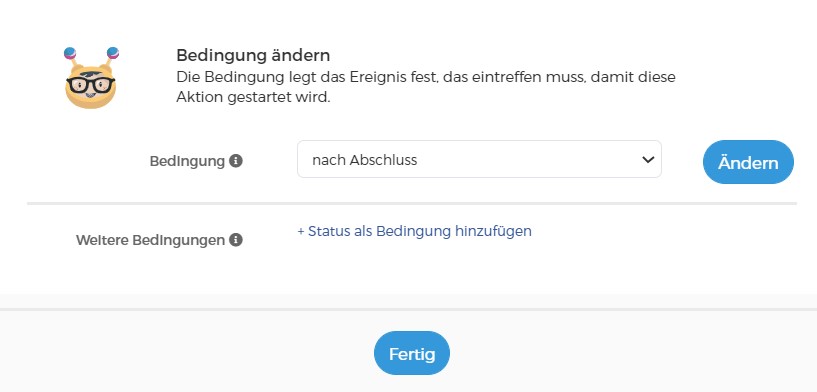Click the info icon beside Bedingung
This screenshot has width=817, height=392.
pyautogui.click(x=236, y=161)
